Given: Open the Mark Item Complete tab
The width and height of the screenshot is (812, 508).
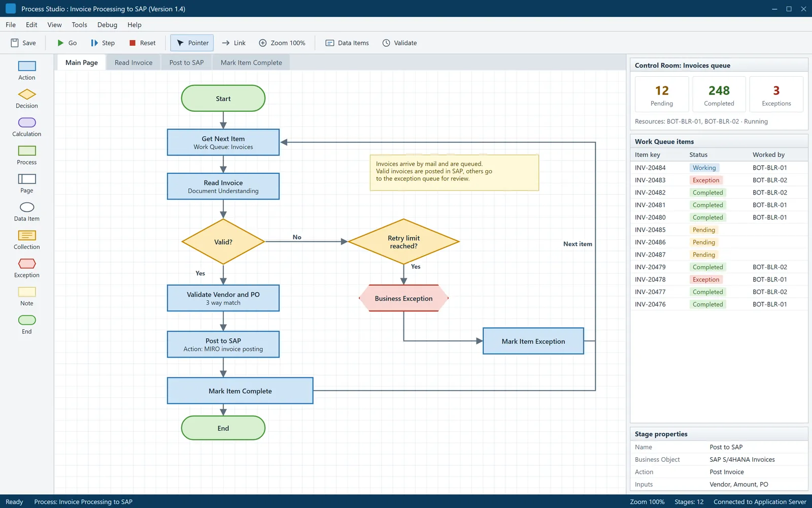Looking at the screenshot, I should [251, 62].
